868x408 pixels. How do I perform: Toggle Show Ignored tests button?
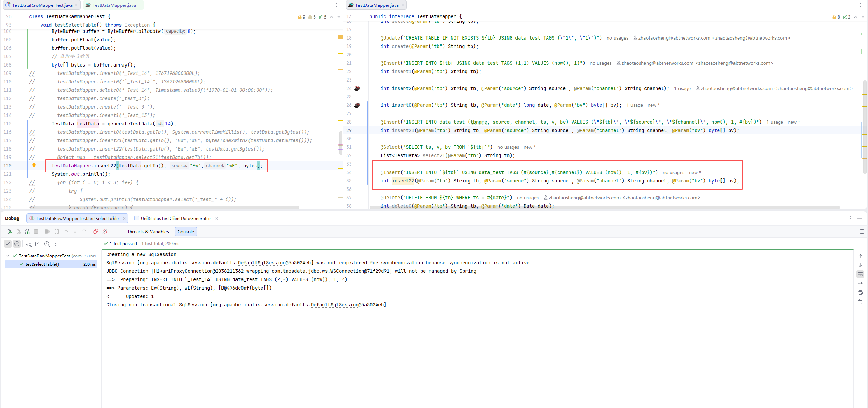coord(17,244)
